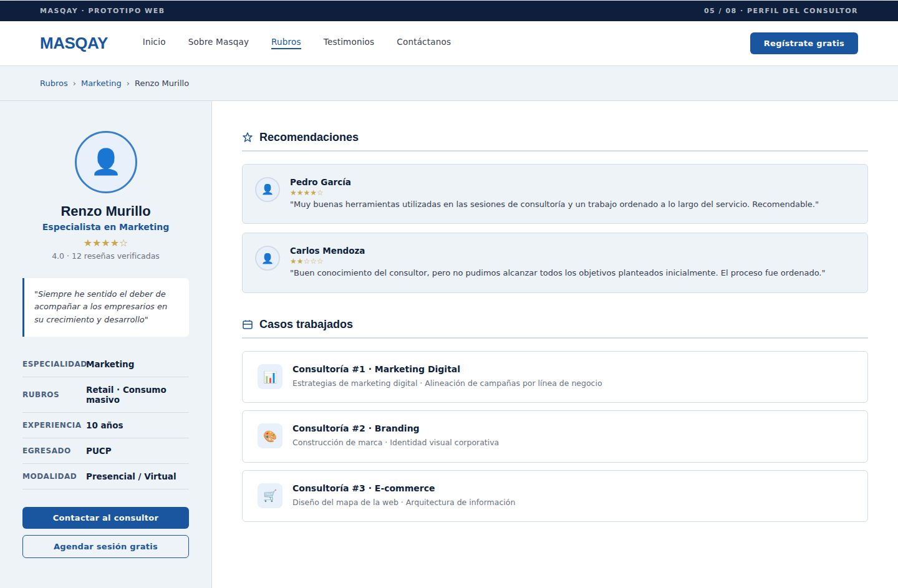Viewport: 898px width, 588px height.
Task: Click the Rubros breadcrumb link
Action: click(x=54, y=83)
